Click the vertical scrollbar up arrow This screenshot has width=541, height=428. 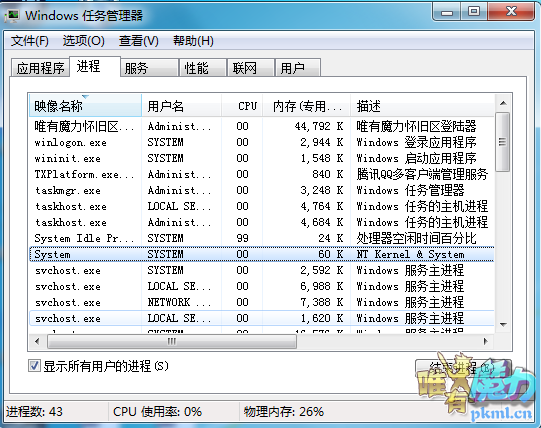tap(503, 103)
